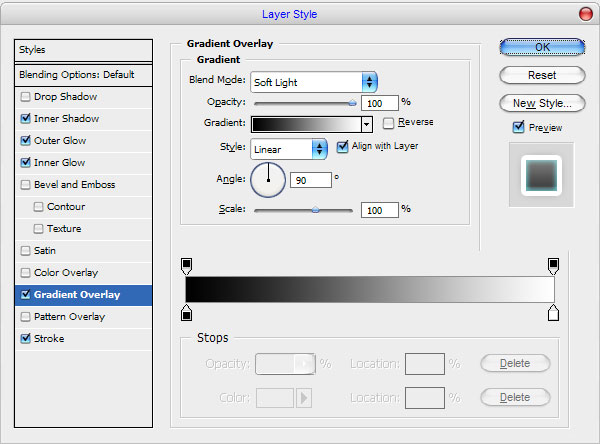The height and width of the screenshot is (444, 600).
Task: Click the Stops Color arrow button
Action: pyautogui.click(x=304, y=398)
